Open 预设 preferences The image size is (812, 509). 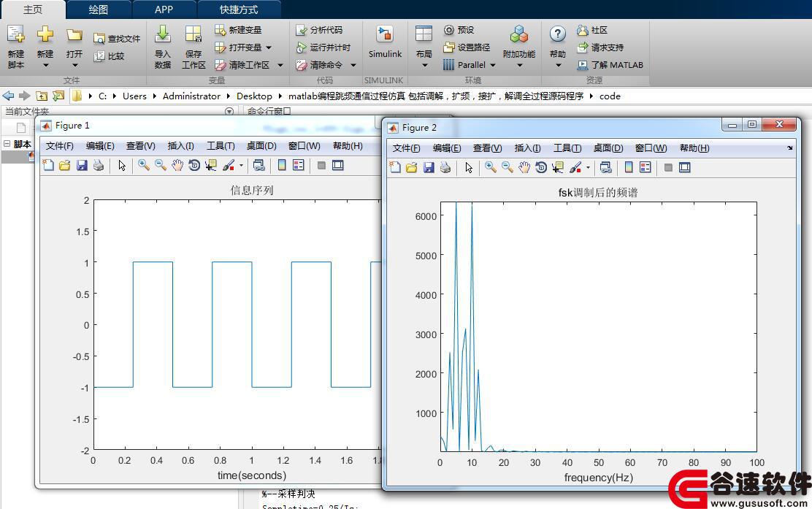coord(459,30)
